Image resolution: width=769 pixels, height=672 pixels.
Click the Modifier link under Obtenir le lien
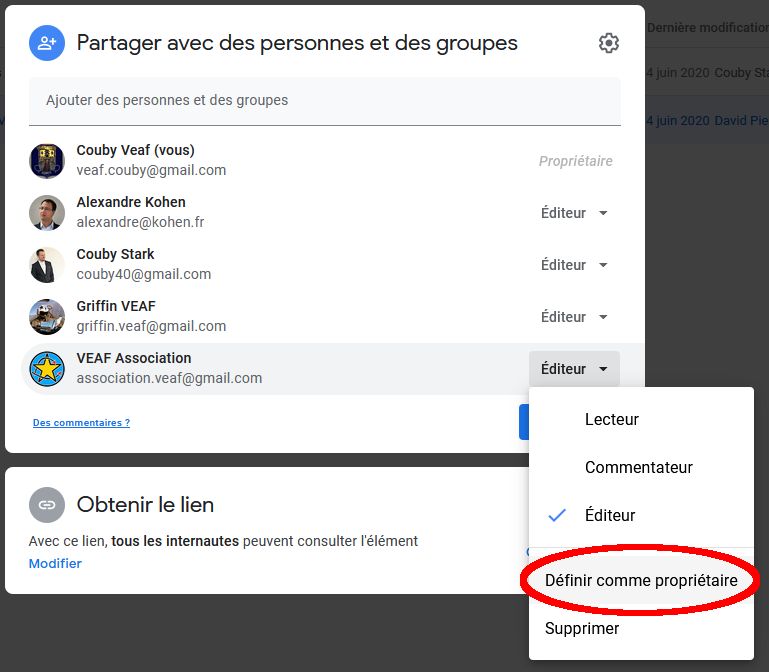tap(55, 563)
